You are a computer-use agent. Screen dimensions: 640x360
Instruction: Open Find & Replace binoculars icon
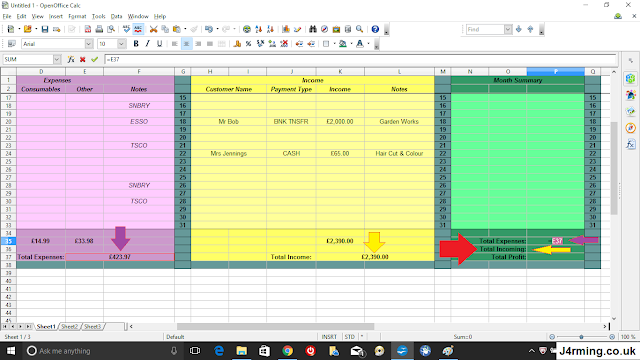pyautogui.click(x=313, y=29)
